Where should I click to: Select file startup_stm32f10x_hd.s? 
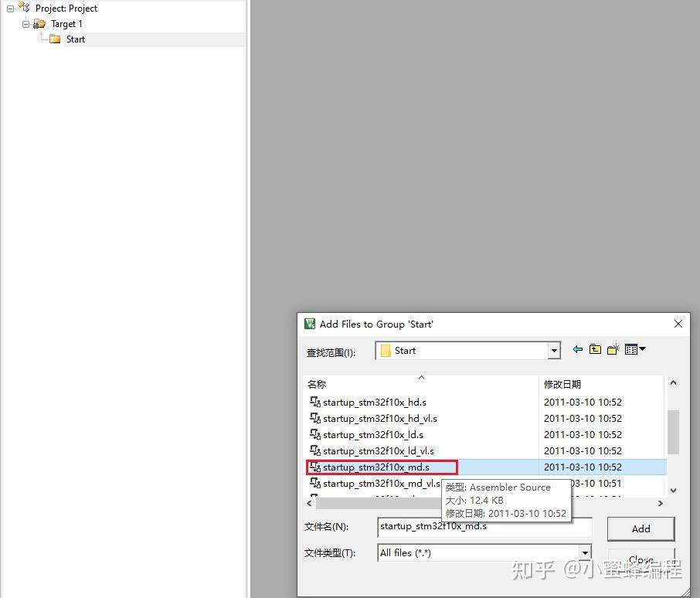375,403
